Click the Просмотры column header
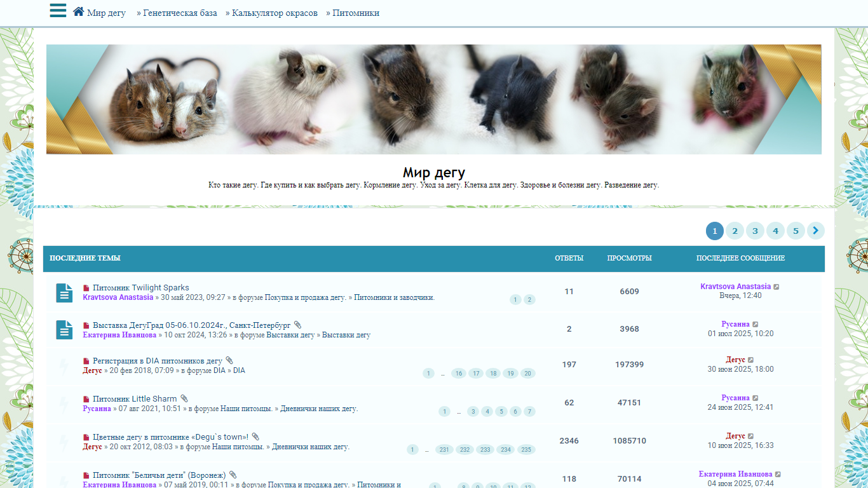 point(629,258)
